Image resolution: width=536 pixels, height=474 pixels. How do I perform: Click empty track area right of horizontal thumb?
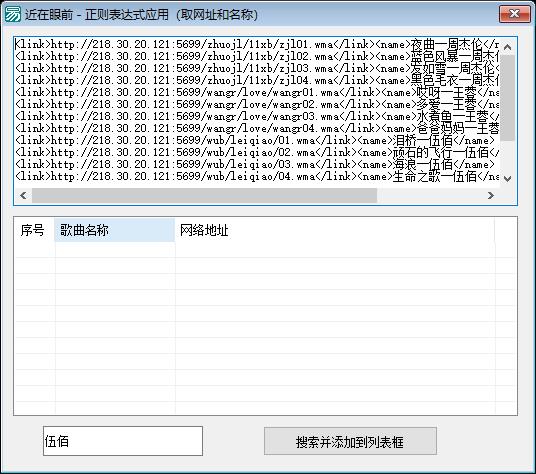pos(430,195)
